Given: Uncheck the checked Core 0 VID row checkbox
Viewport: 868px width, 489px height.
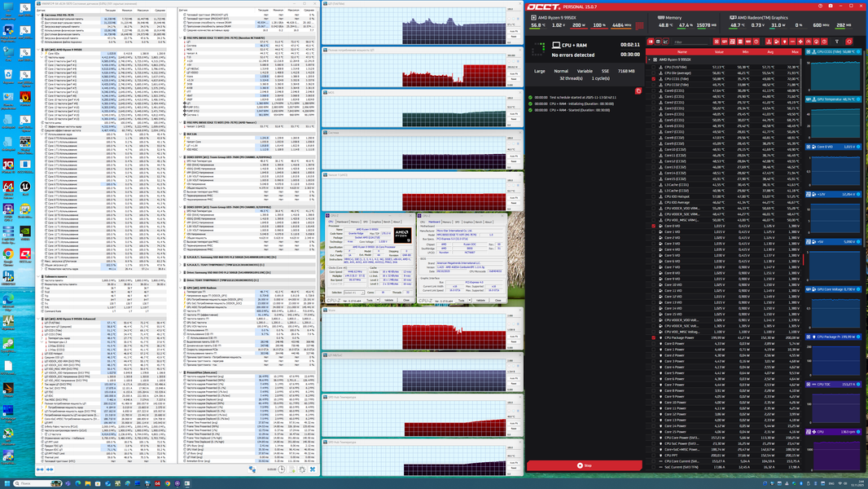Looking at the screenshot, I should click(x=653, y=226).
